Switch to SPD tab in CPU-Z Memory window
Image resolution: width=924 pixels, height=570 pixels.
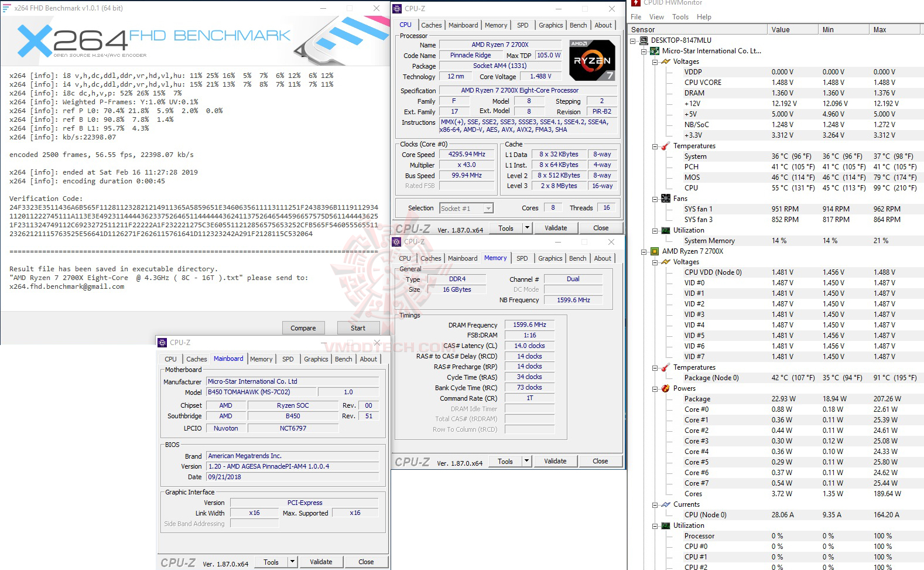[522, 258]
